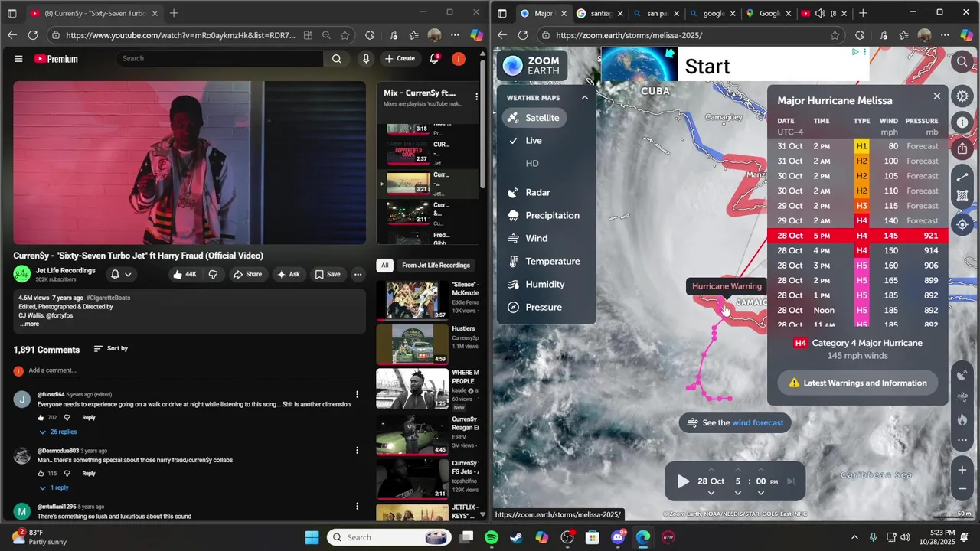Decrease the hour below 5

click(x=738, y=494)
